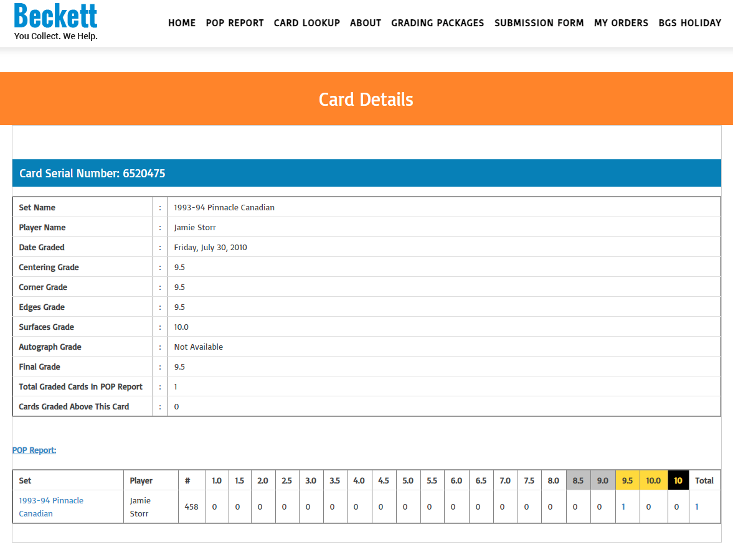The height and width of the screenshot is (560, 733).
Task: Click the Total count link '1'
Action: point(696,506)
